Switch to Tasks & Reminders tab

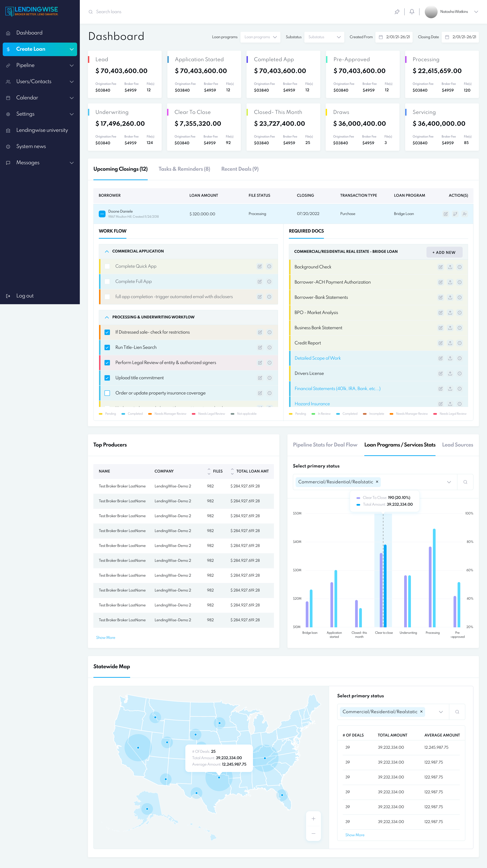pyautogui.click(x=184, y=169)
